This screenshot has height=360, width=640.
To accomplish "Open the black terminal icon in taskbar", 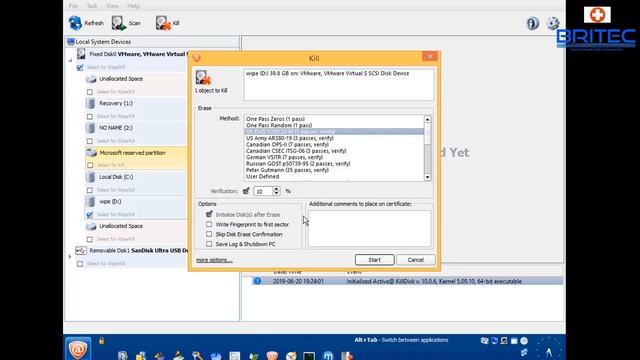I will [309, 356].
